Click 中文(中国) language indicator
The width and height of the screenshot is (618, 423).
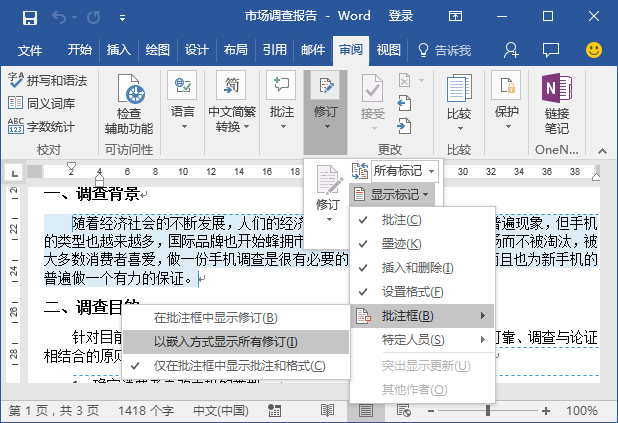click(x=221, y=411)
